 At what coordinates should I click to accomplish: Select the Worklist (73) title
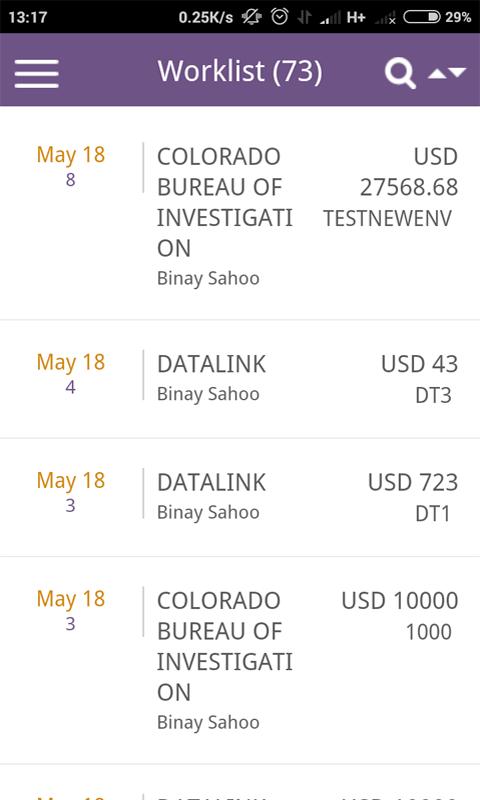(x=240, y=71)
